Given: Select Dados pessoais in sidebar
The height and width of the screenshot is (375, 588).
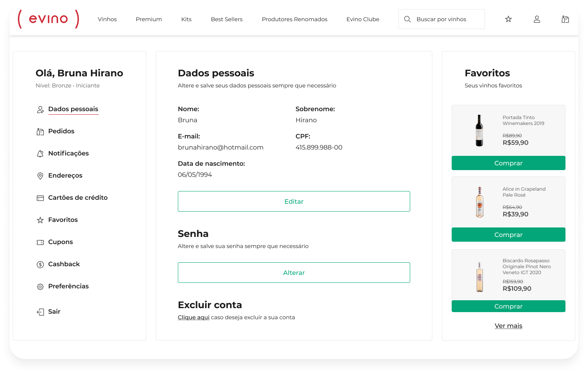Looking at the screenshot, I should [x=73, y=109].
